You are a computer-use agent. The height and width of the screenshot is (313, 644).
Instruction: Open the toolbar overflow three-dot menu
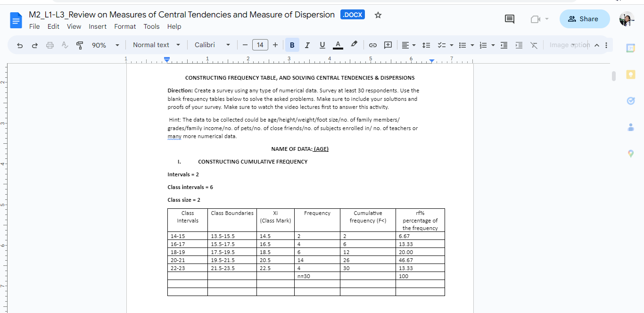[606, 45]
